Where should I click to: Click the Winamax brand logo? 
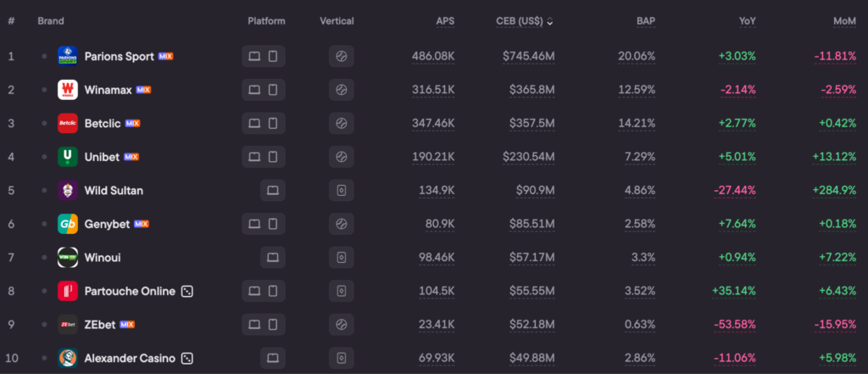(68, 90)
